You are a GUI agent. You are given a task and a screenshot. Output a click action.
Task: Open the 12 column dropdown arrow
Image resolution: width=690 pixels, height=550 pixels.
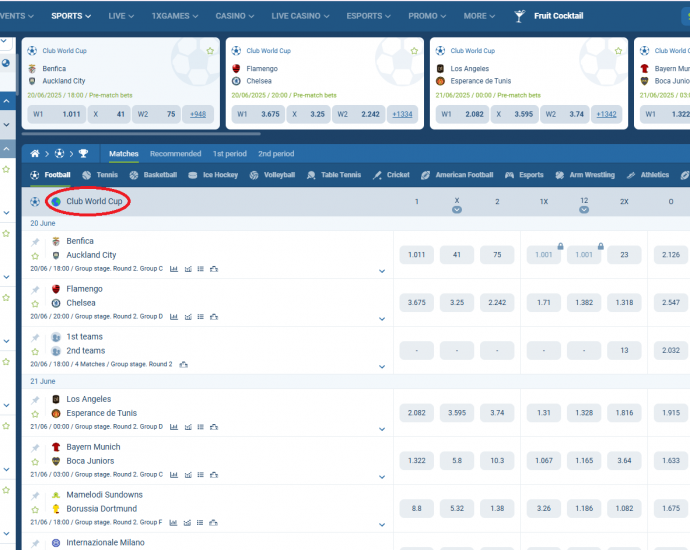584,210
